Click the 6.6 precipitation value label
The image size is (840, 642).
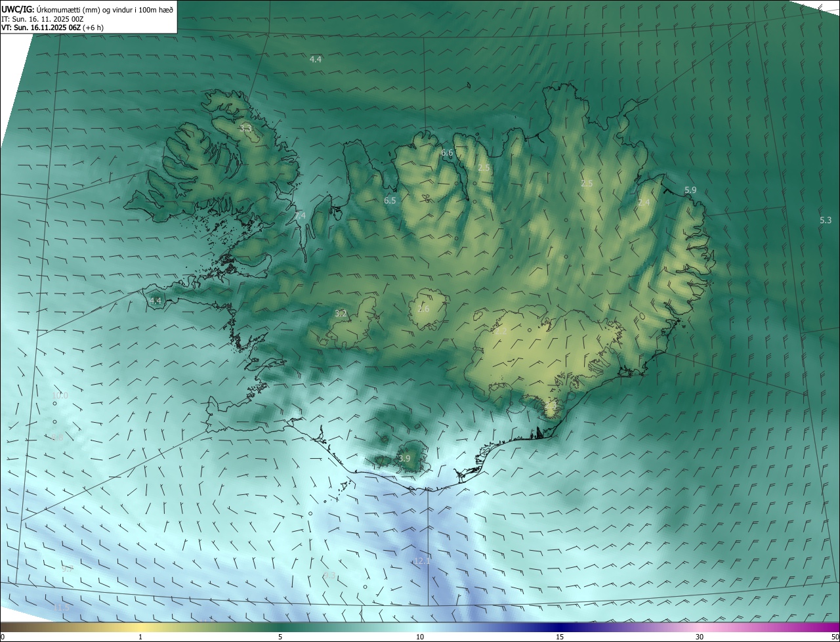click(x=447, y=153)
